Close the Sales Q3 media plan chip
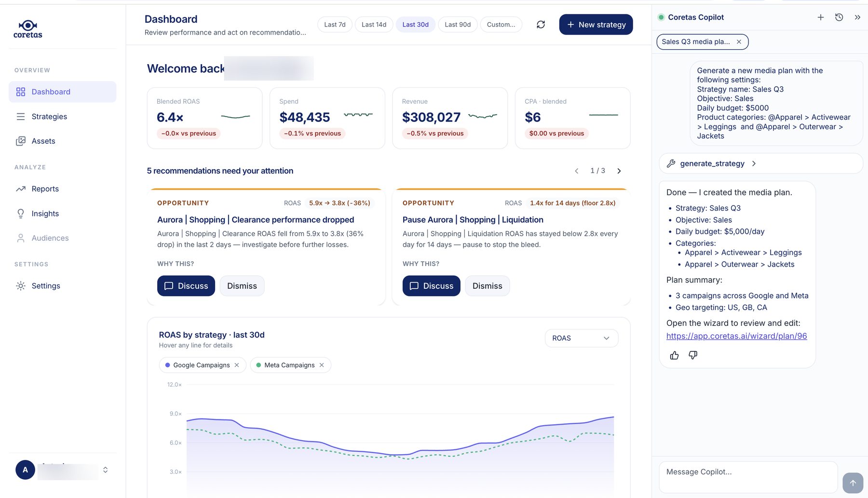868x498 pixels. pyautogui.click(x=739, y=42)
